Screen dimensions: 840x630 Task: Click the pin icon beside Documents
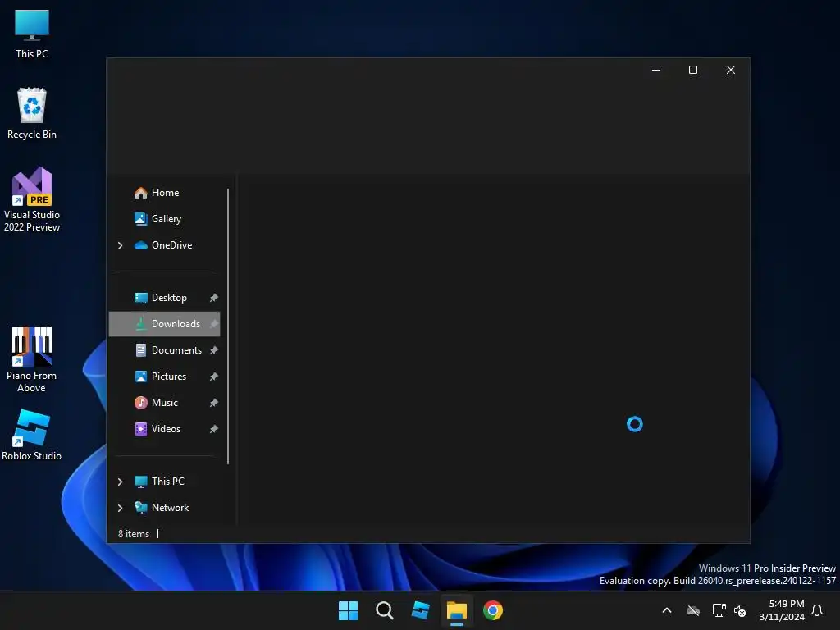pos(214,350)
